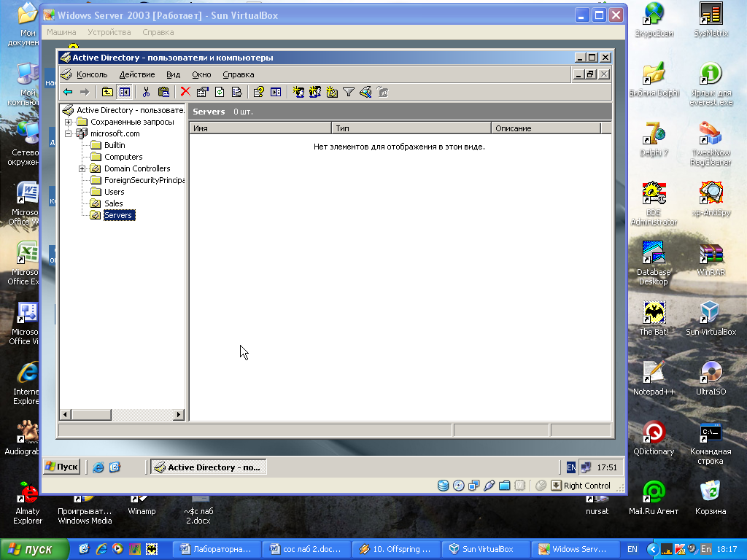Click the Up one level folder icon

coord(108,92)
